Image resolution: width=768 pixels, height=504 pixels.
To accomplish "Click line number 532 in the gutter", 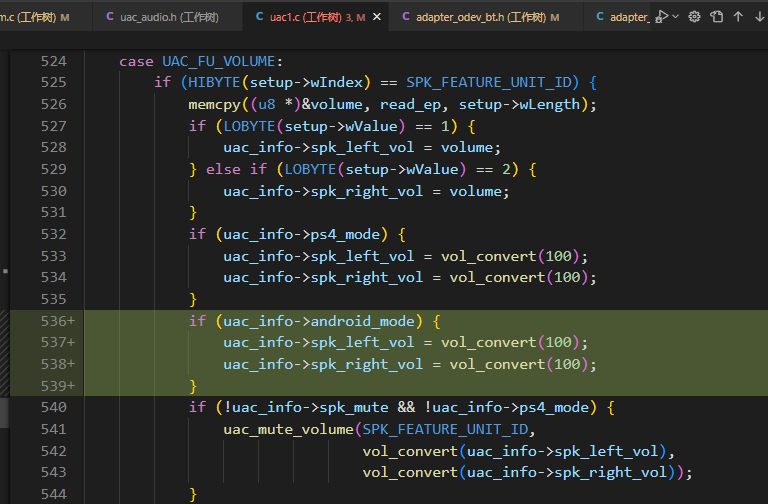I will pyautogui.click(x=53, y=234).
